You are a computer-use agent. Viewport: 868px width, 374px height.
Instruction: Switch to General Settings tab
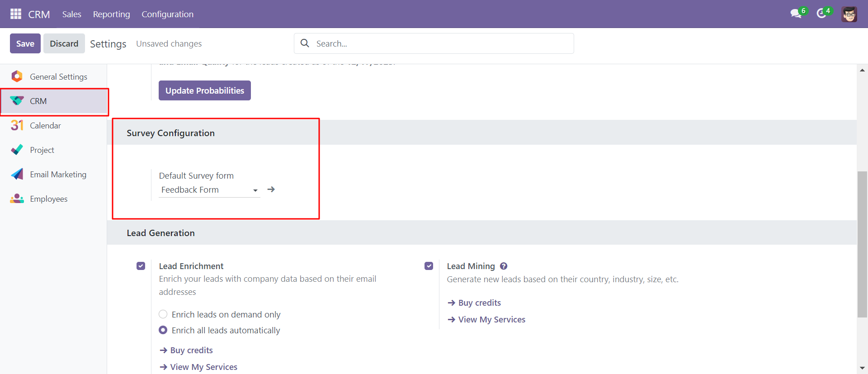[x=53, y=76]
